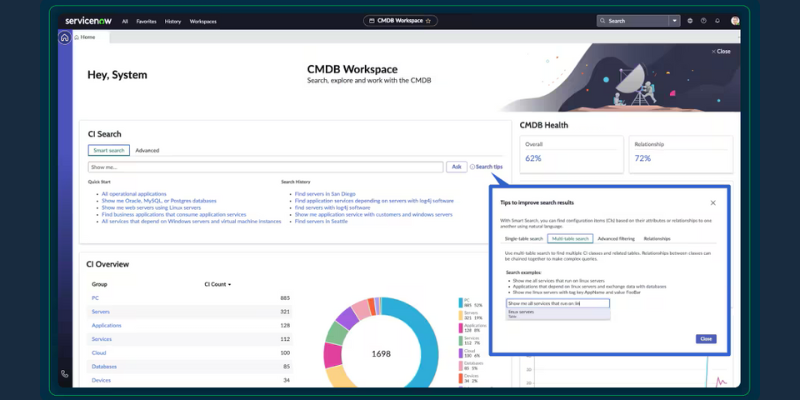
Task: Click the 'All operational applications' link
Action: 135,192
